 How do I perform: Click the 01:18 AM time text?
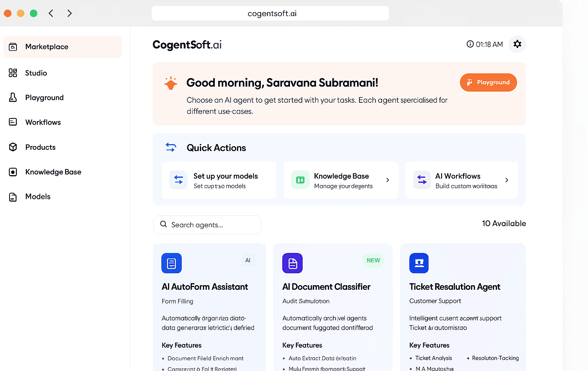(489, 44)
